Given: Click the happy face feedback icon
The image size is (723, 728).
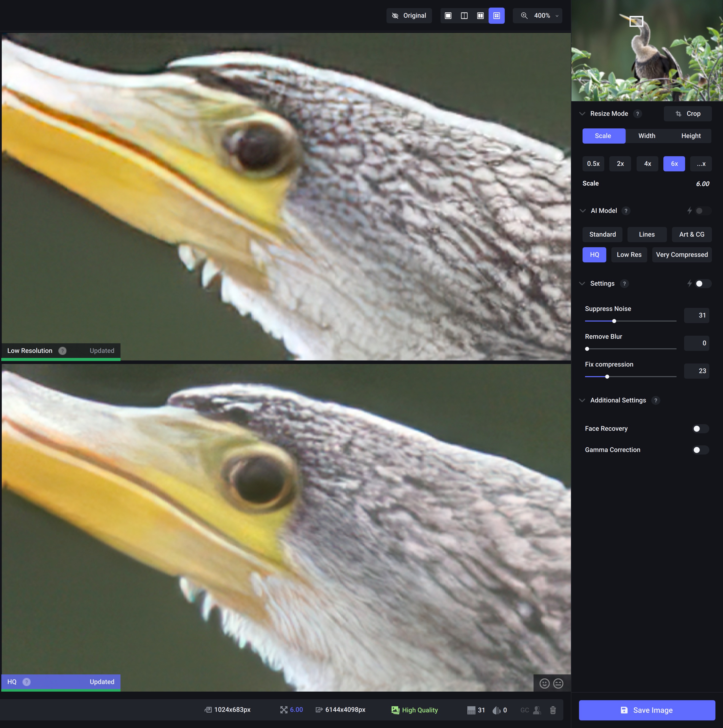Looking at the screenshot, I should tap(544, 683).
